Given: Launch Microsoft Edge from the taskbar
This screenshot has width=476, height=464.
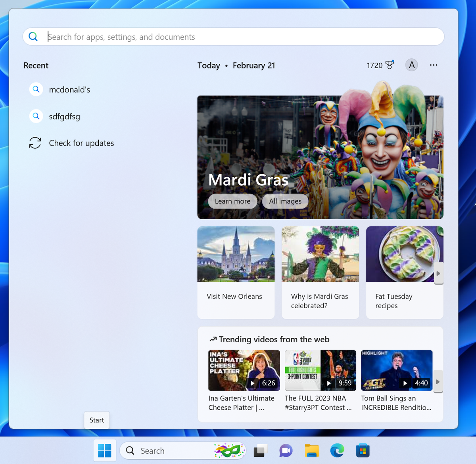Looking at the screenshot, I should coord(337,451).
